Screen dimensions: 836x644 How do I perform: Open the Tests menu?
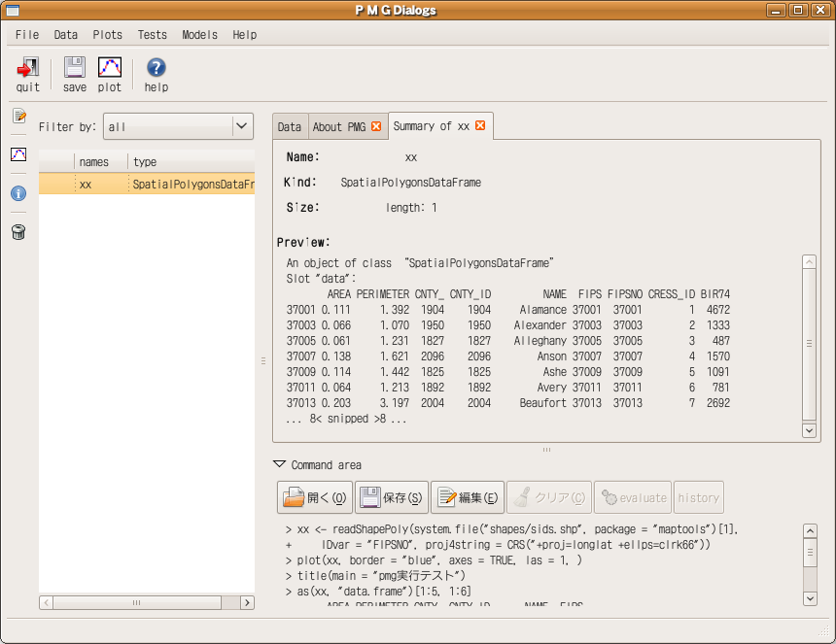pos(152,35)
